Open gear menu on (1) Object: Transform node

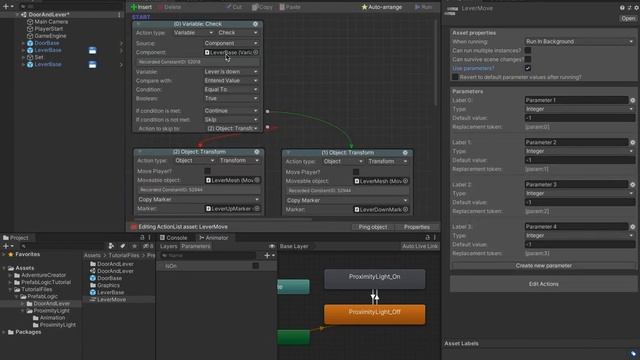coord(405,153)
